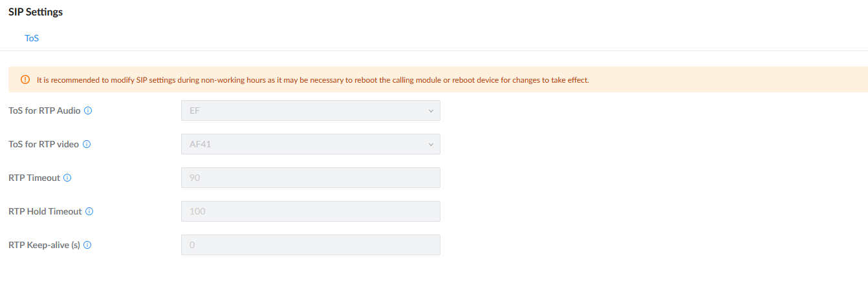868x294 pixels.
Task: Click the ToS for RTP video label
Action: (x=44, y=144)
